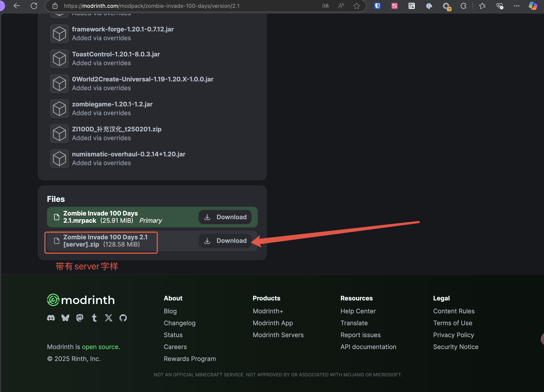Open the Help Center link

pos(358,311)
